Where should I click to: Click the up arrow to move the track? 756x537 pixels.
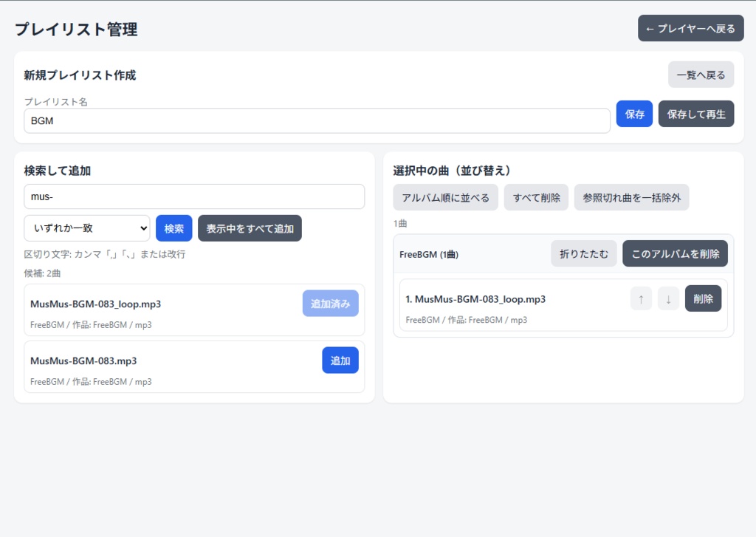(642, 298)
